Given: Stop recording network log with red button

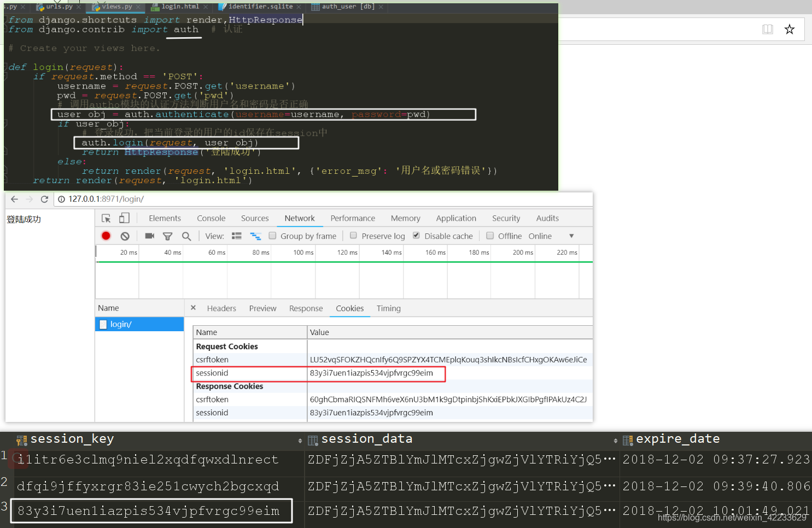Looking at the screenshot, I should (106, 236).
